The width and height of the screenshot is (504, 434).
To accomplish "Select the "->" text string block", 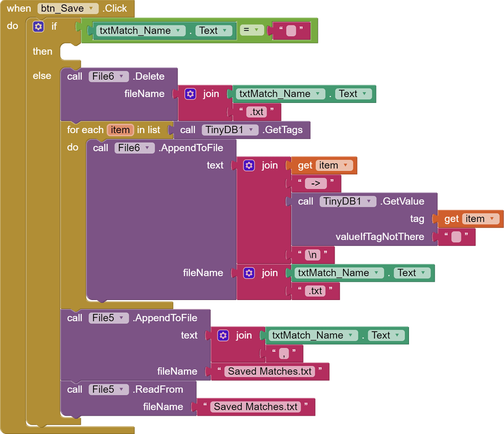I will coord(315,183).
